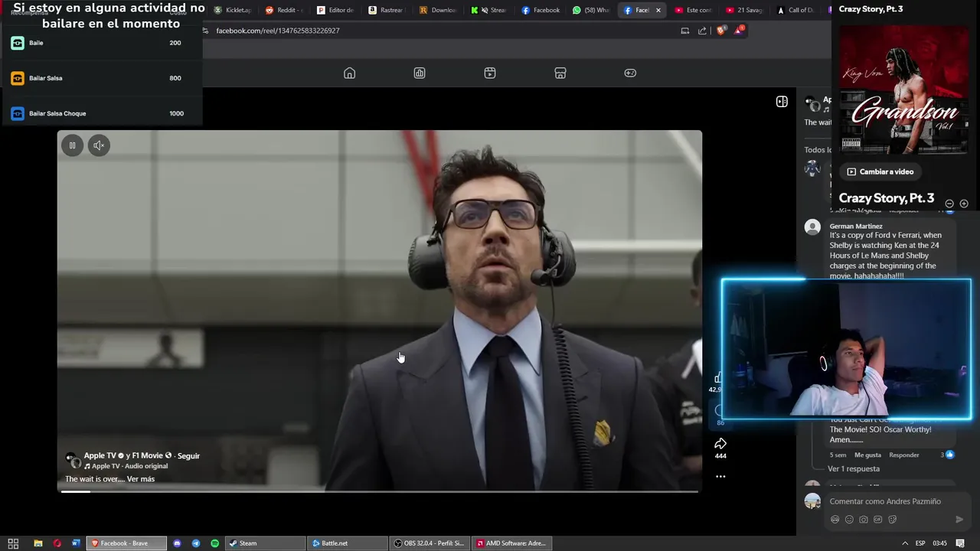
Task: Switch to the Download browser tab
Action: [x=438, y=10]
